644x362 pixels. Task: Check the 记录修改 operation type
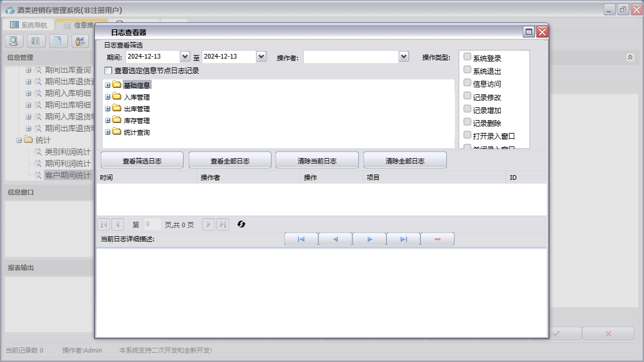pyautogui.click(x=467, y=95)
